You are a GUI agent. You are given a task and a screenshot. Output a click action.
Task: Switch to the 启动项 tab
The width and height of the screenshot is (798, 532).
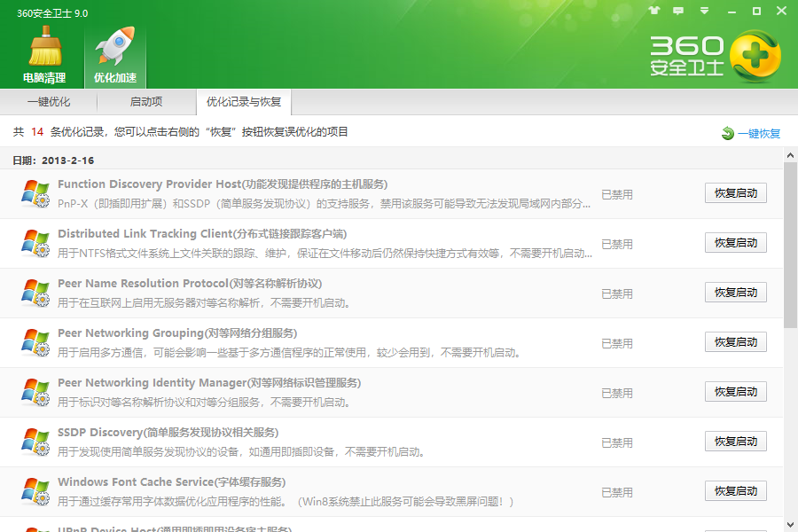click(146, 102)
